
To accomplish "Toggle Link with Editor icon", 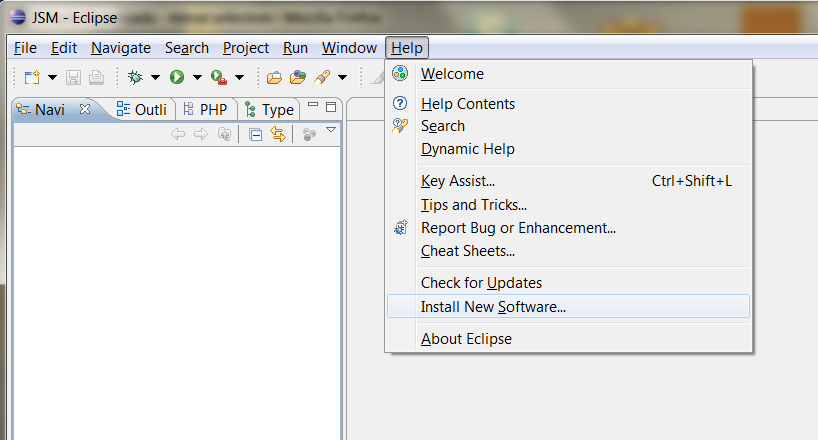I will pyautogui.click(x=278, y=134).
